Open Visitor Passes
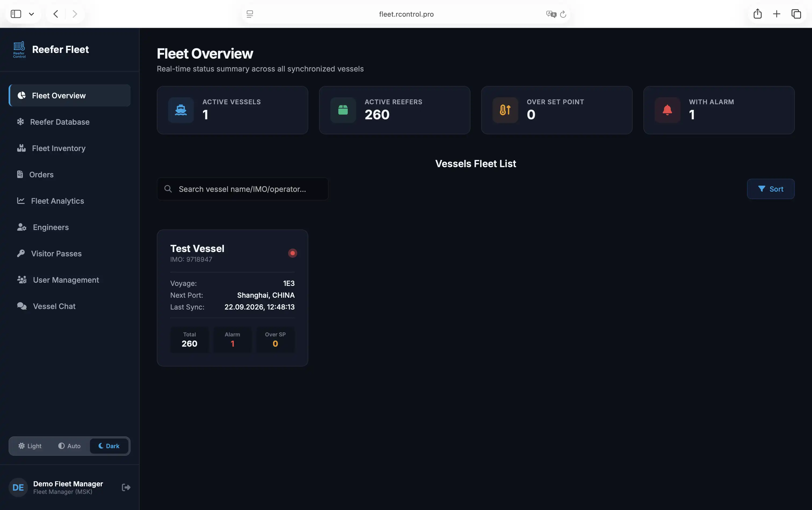812x510 pixels. click(x=70, y=253)
